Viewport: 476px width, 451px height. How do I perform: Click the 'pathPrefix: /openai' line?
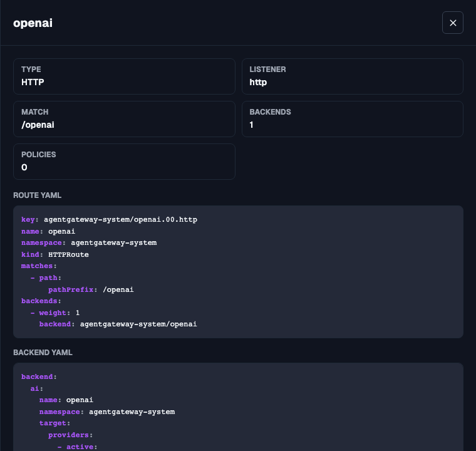(x=91, y=290)
